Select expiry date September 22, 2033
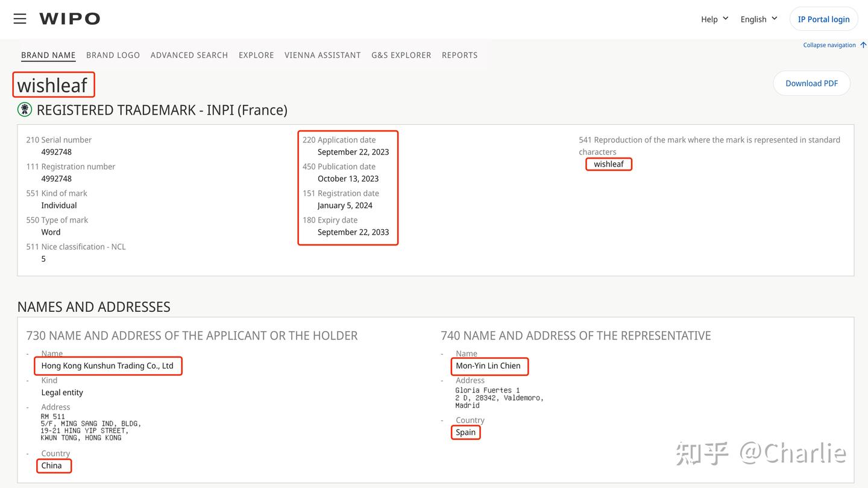This screenshot has height=488, width=868. tap(353, 232)
